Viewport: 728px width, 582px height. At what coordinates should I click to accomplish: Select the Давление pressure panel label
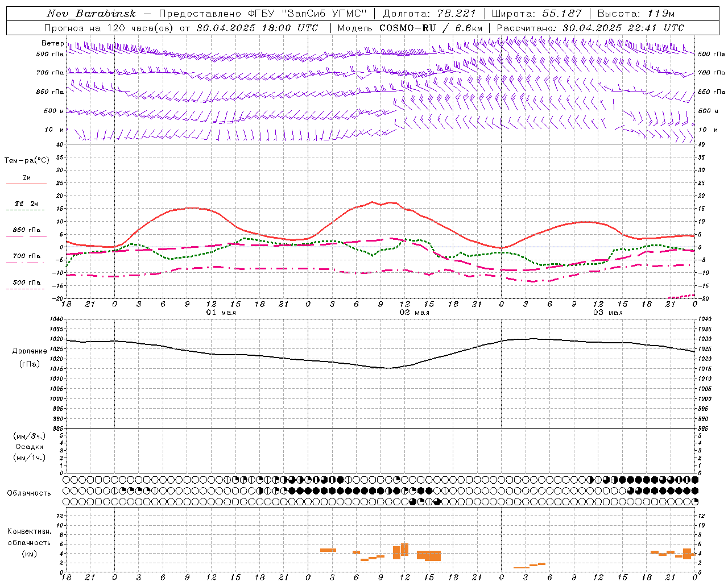coord(30,351)
